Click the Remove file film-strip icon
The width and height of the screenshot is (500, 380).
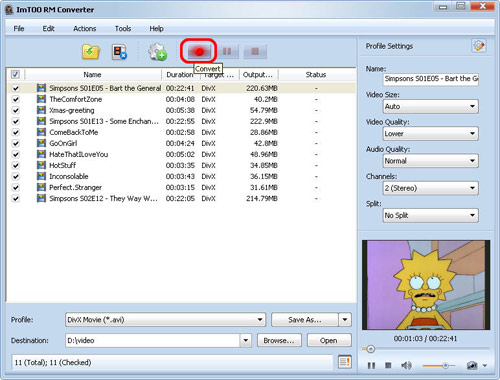click(119, 52)
